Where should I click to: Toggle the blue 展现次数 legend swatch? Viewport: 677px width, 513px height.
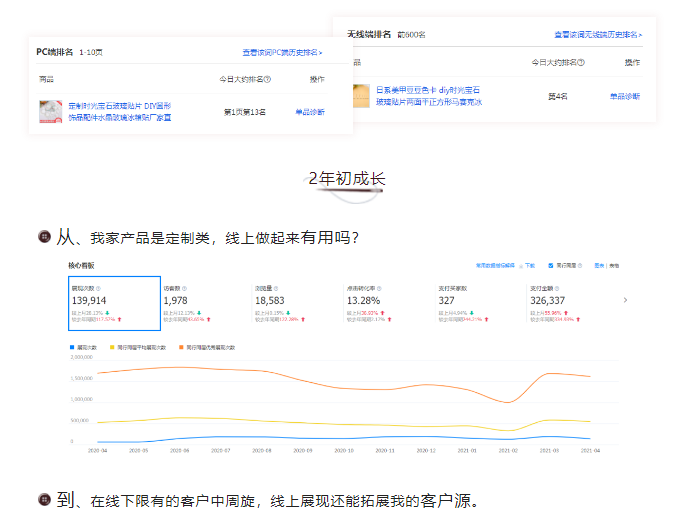pyautogui.click(x=71, y=347)
